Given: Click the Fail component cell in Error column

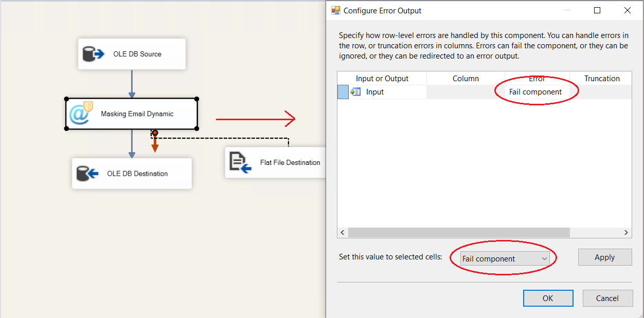Looking at the screenshot, I should 535,92.
